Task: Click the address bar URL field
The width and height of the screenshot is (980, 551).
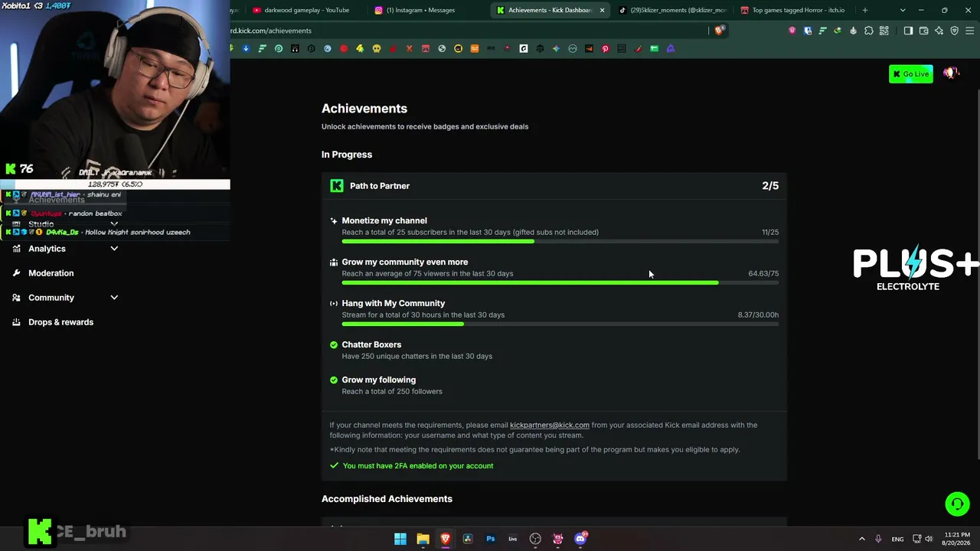Action: (x=467, y=31)
